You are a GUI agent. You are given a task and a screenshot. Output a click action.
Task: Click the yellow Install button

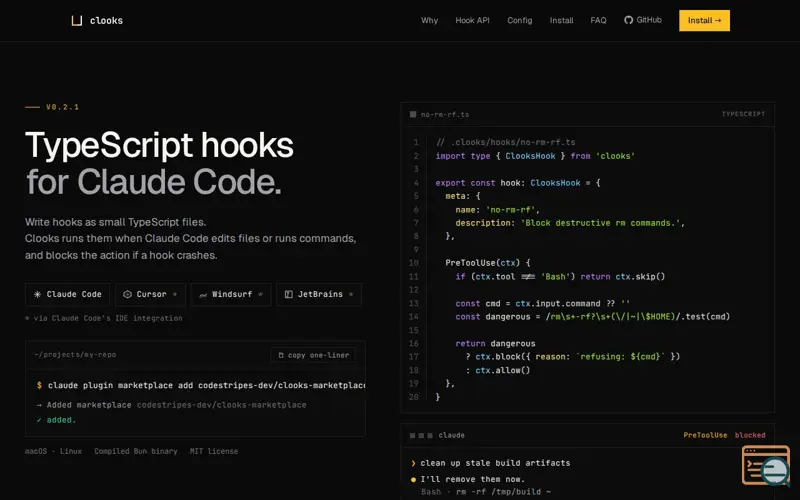click(704, 20)
